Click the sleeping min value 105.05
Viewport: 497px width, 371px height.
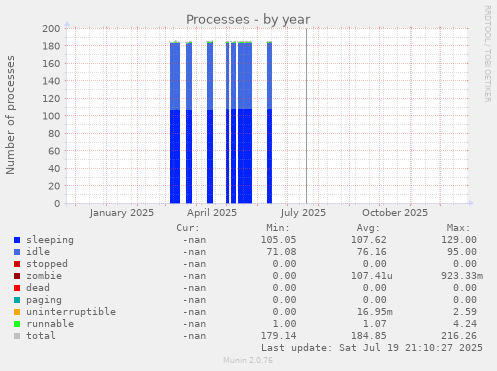pyautogui.click(x=278, y=240)
